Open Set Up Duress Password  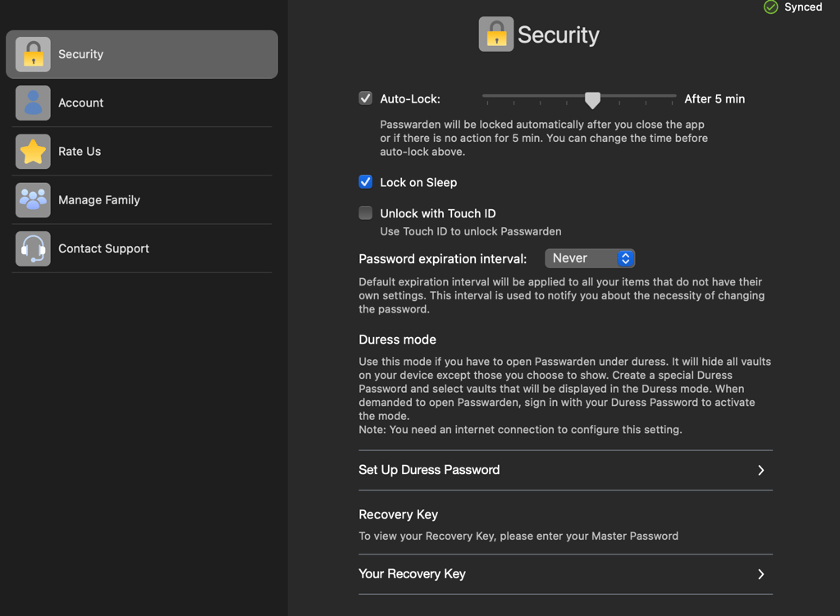pyautogui.click(x=565, y=470)
